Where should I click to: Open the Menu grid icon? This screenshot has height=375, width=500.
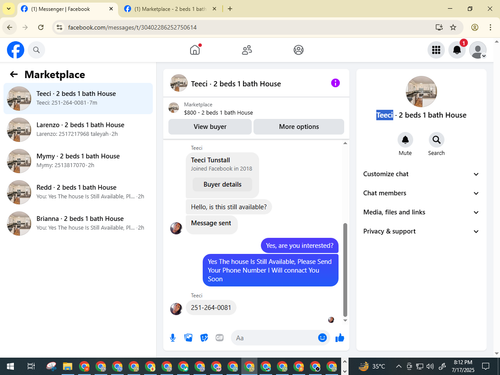[x=436, y=50]
